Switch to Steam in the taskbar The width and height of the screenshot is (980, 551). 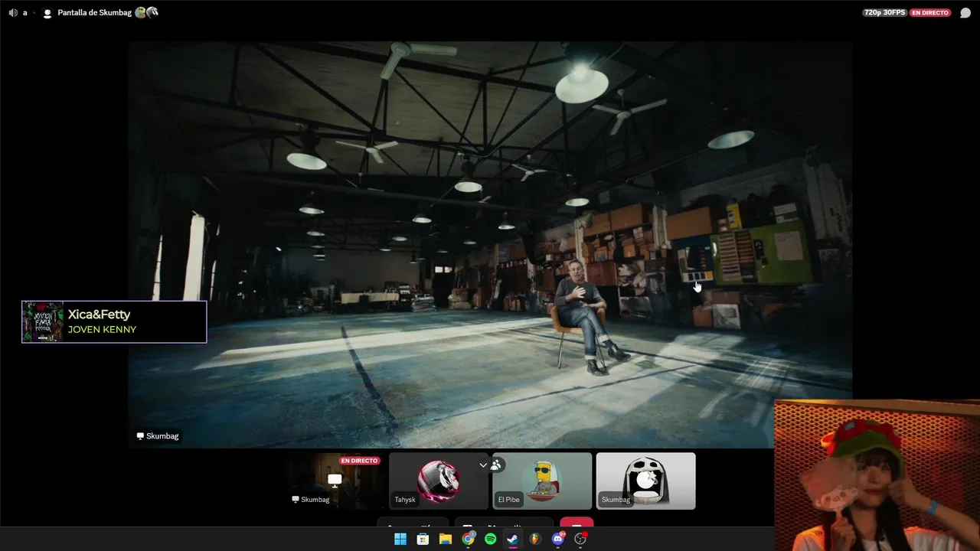513,539
